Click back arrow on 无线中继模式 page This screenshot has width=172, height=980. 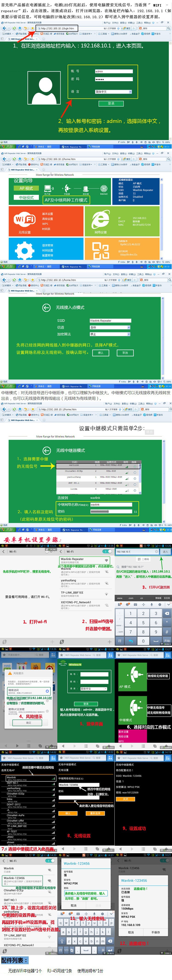(47, 450)
